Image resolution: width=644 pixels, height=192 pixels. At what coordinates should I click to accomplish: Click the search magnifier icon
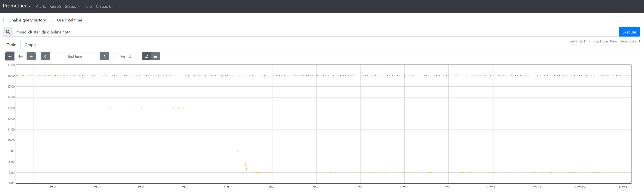click(x=7, y=32)
